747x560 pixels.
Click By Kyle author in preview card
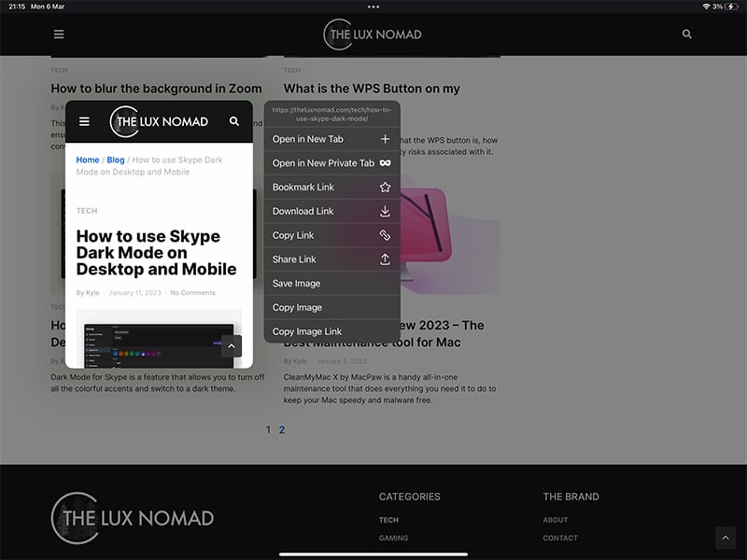[88, 292]
